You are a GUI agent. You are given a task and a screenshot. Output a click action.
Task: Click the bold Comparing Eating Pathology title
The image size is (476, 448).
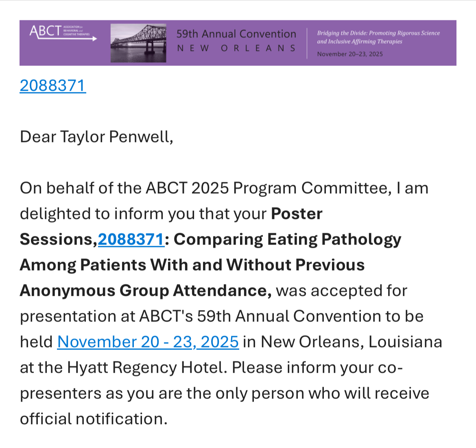(x=287, y=239)
